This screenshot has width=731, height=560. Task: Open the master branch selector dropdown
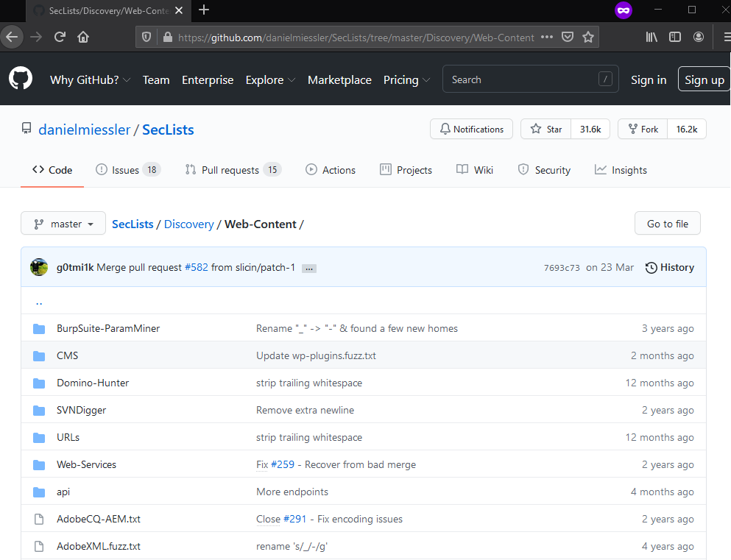(63, 224)
